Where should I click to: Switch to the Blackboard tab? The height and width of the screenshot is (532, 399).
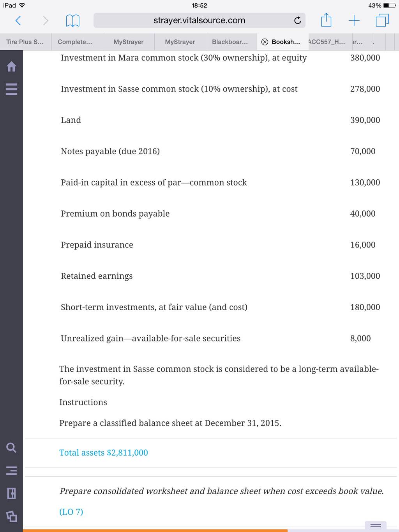point(230,42)
